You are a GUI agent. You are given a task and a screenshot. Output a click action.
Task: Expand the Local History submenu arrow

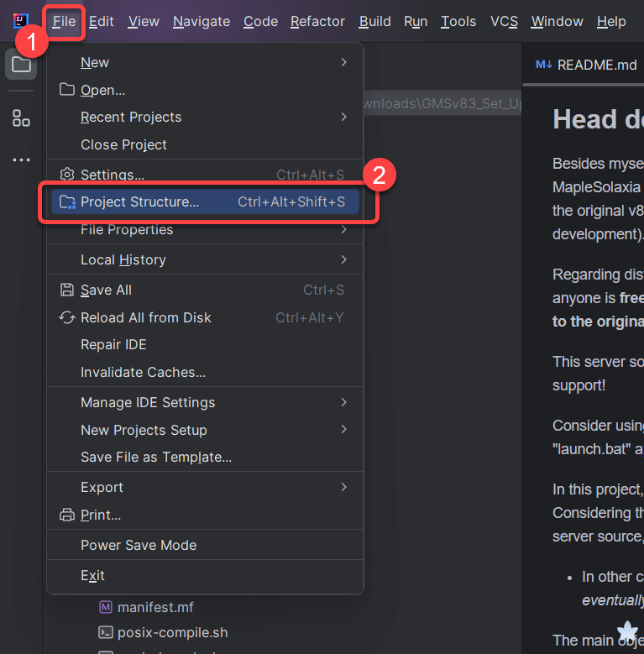coord(343,260)
